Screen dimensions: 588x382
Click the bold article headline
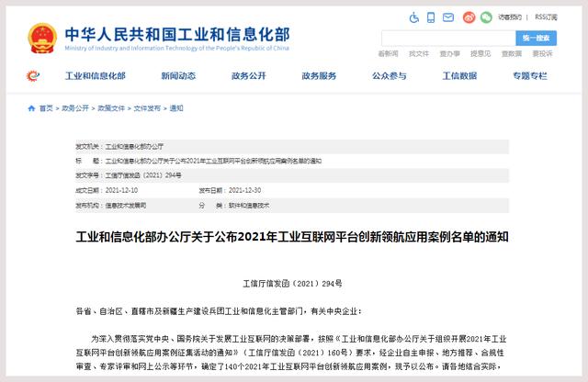[292, 237]
